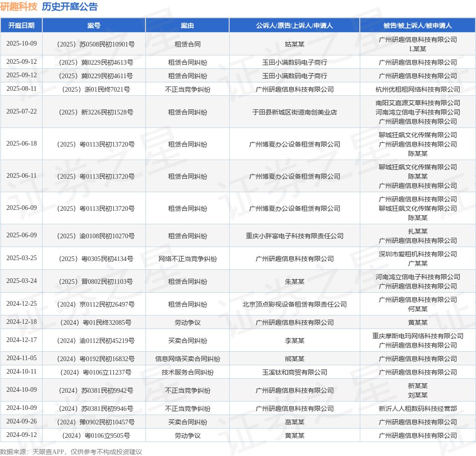The height and width of the screenshot is (456, 476).
Task: Select the date 2025-10-09
Action: coord(21,43)
